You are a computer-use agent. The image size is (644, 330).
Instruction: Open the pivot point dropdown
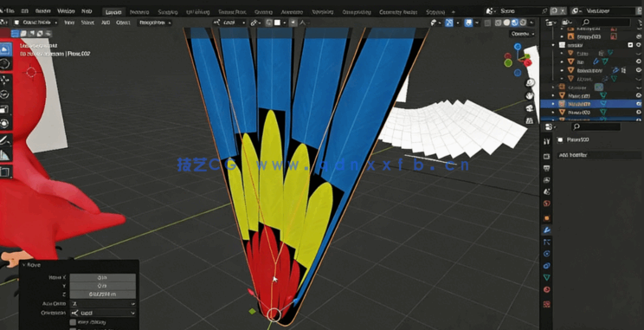(x=255, y=23)
